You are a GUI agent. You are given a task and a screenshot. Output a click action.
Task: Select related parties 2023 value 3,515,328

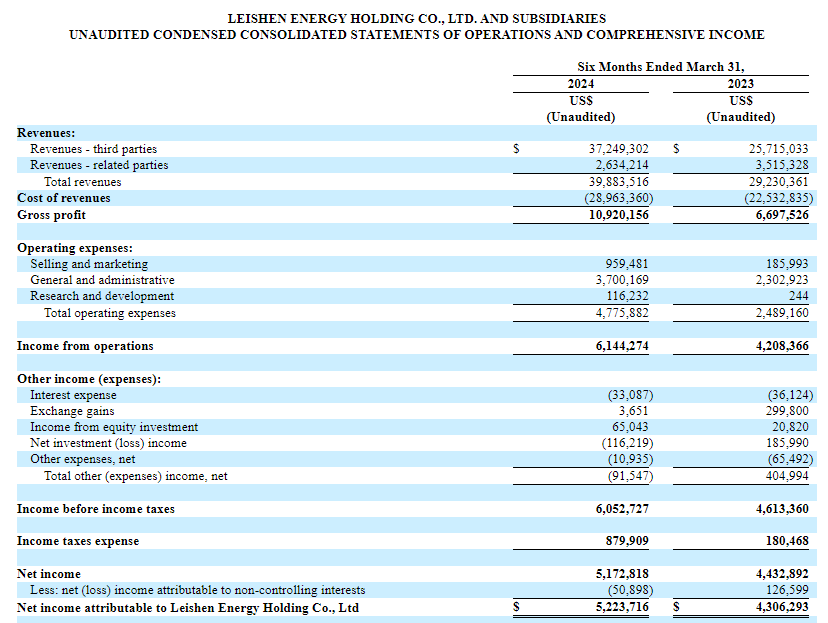[782, 165]
